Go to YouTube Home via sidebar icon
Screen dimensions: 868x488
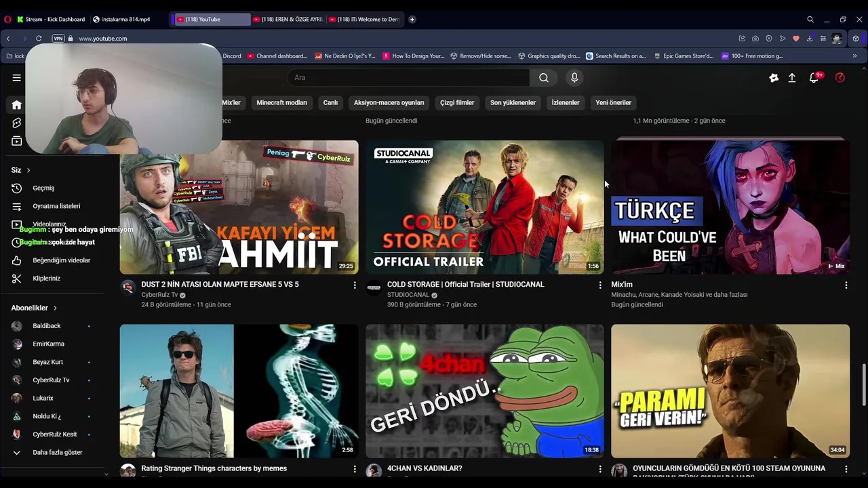point(16,105)
